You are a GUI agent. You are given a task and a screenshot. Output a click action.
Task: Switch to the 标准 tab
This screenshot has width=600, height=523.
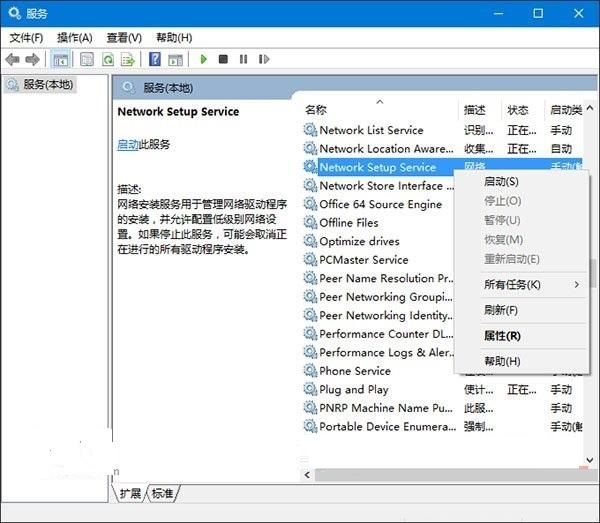click(162, 494)
